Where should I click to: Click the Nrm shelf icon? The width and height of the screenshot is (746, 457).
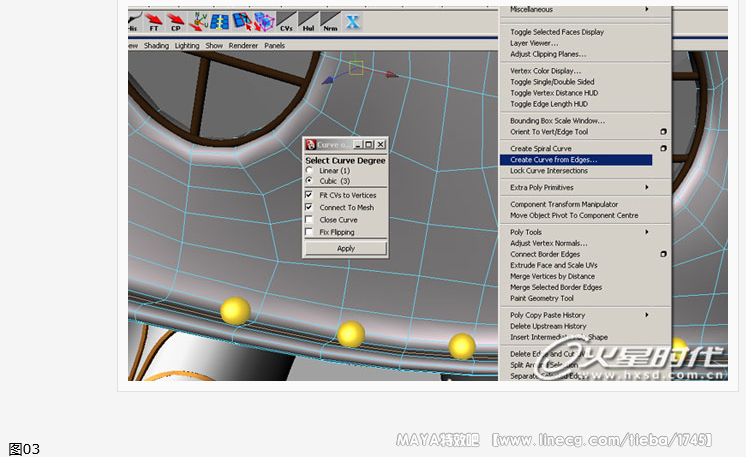pyautogui.click(x=331, y=22)
